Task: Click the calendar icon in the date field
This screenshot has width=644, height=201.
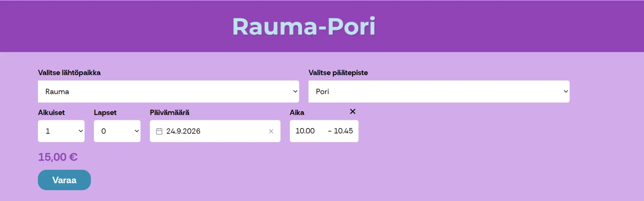Action: tap(159, 131)
